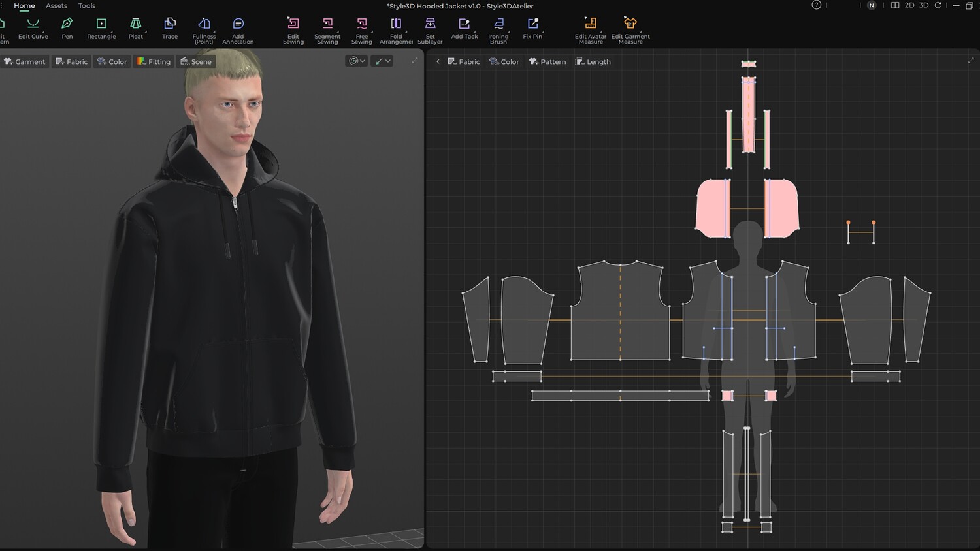This screenshot has width=980, height=551.
Task: Open the Fullness (Point) tool
Action: pyautogui.click(x=204, y=30)
